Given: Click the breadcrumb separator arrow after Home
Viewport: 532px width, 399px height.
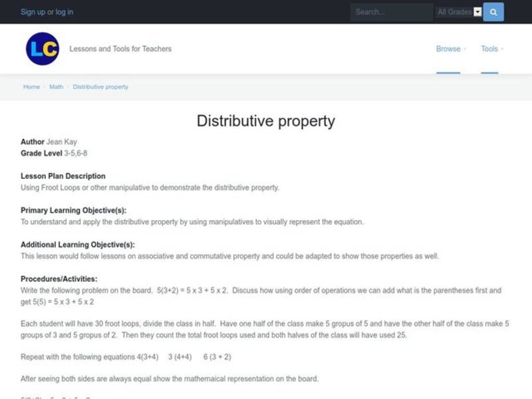Looking at the screenshot, I should coord(45,86).
